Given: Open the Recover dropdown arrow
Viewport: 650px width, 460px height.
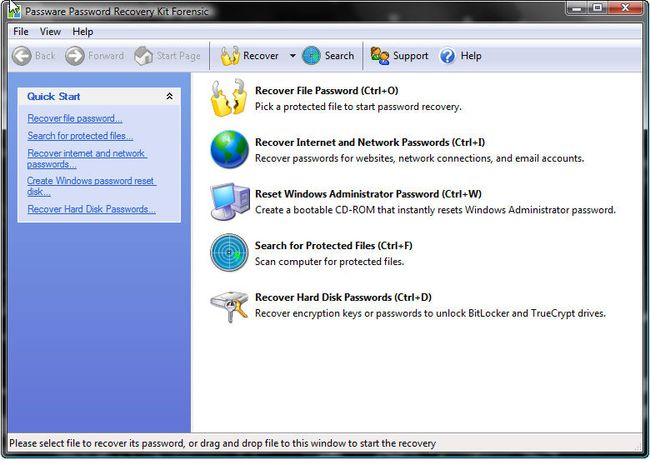Looking at the screenshot, I should click(293, 56).
